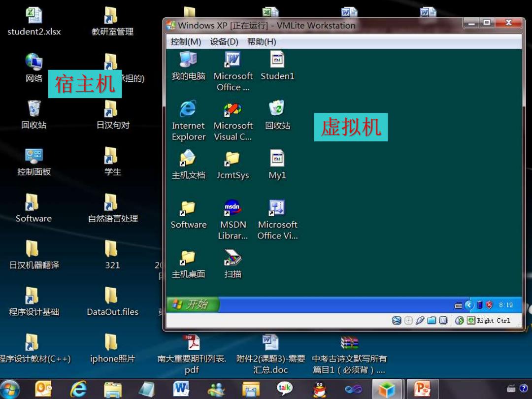Switch to PowerPoint on the host taskbar
Screen dimensions: 532x399
[x=422, y=389]
